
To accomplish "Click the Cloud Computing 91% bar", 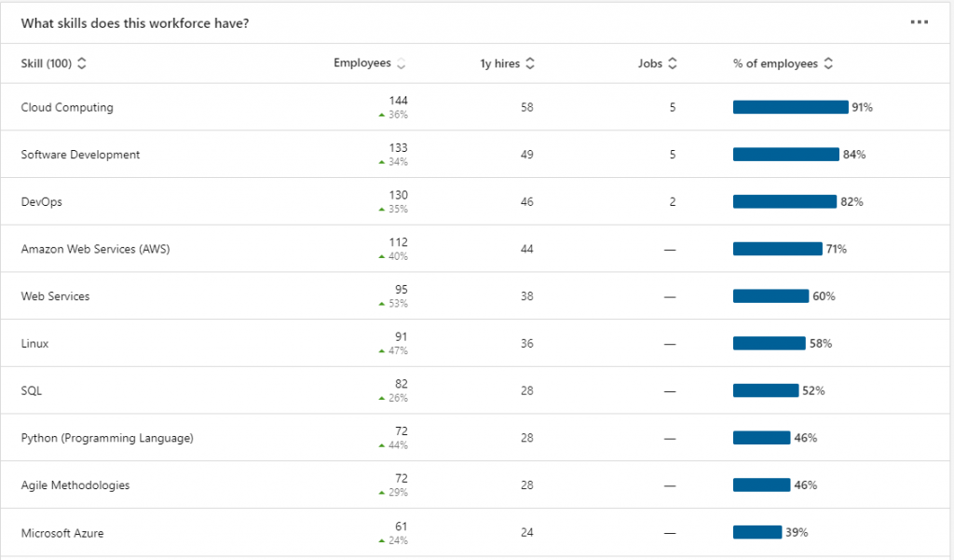I will (x=790, y=107).
